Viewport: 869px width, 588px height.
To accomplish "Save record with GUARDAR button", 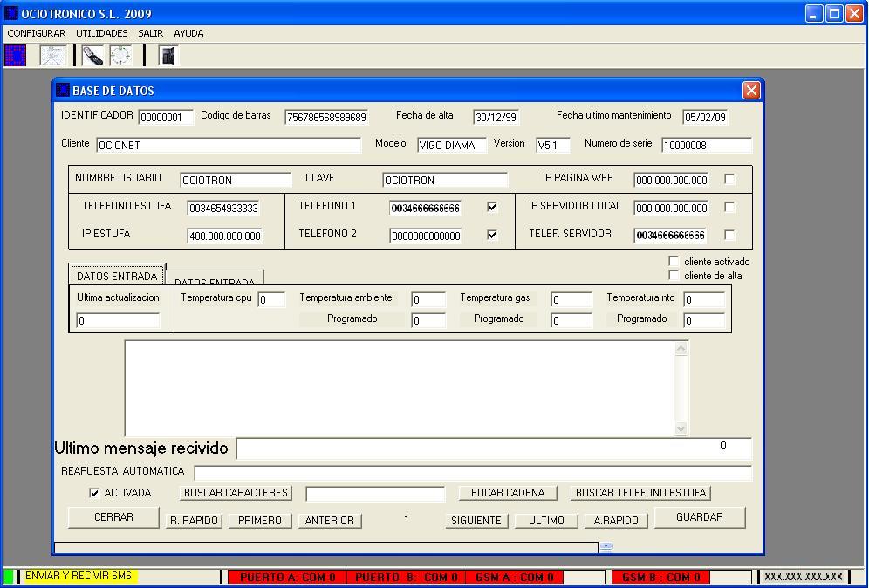I will pos(700,517).
